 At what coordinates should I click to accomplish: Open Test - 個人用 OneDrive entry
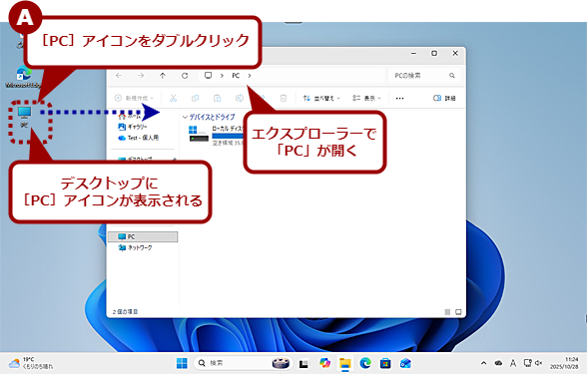tap(139, 138)
